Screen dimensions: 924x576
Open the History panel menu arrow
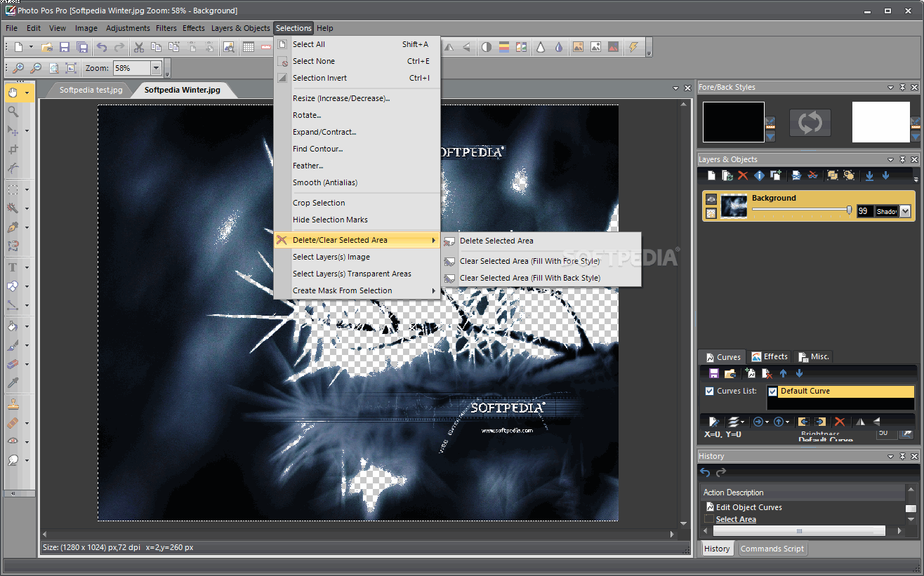point(891,457)
